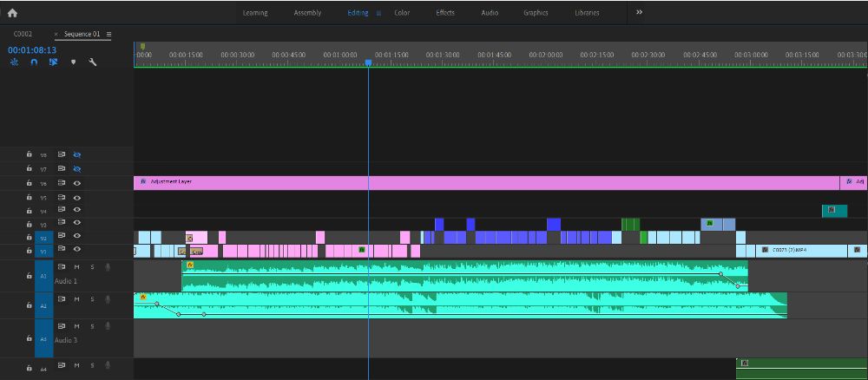Hide track V6 with eye icon

coord(77,182)
